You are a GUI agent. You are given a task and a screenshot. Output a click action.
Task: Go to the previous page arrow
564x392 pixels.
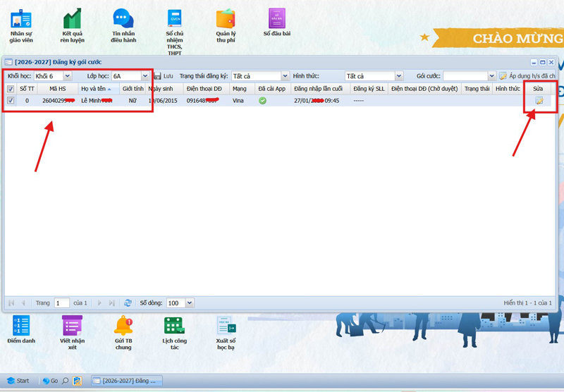(x=23, y=302)
